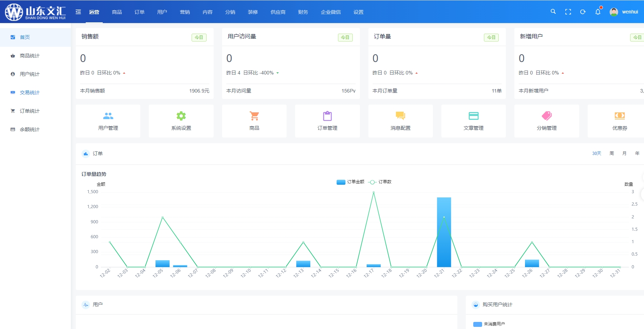Screen dimensions: 644x329
Task: Open the 设置 top menu
Action: click(358, 12)
